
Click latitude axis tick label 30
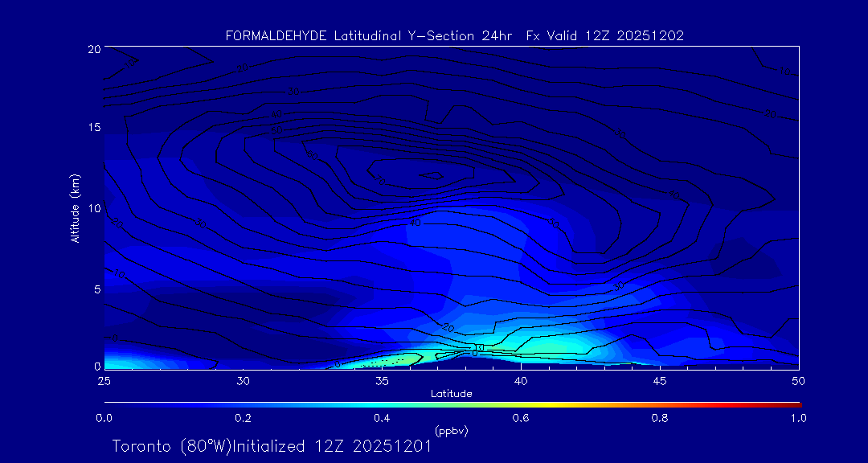coord(243,381)
